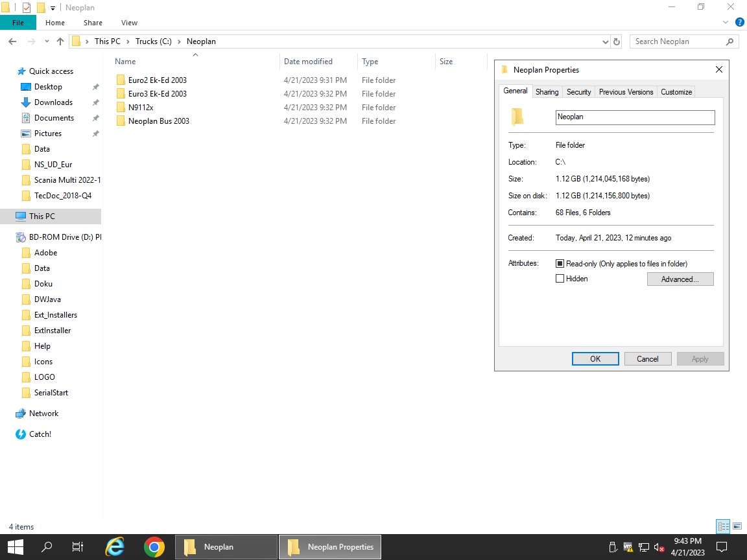This screenshot has width=747, height=560.
Task: Click the muted volume tray icon
Action: tap(659, 548)
